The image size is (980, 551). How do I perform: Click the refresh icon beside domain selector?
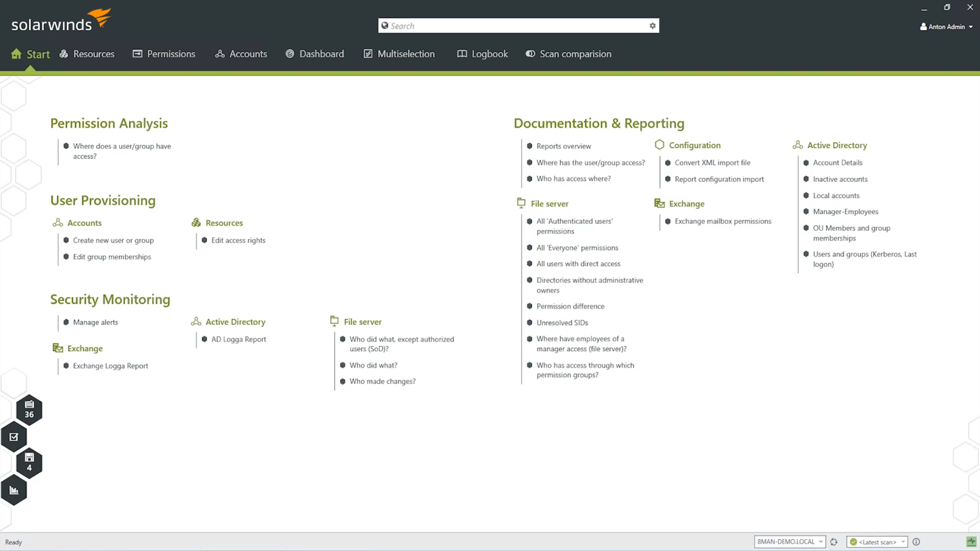tap(834, 542)
